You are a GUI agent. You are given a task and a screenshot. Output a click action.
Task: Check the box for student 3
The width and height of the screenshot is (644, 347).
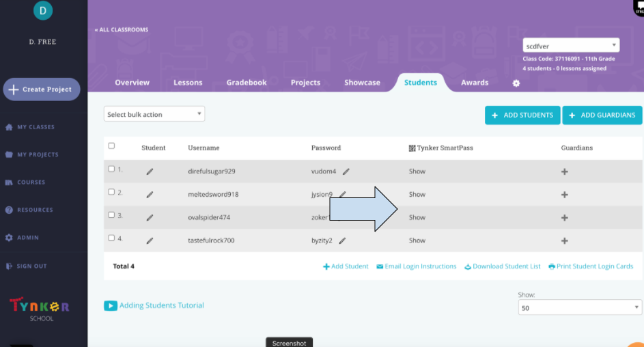pos(111,214)
